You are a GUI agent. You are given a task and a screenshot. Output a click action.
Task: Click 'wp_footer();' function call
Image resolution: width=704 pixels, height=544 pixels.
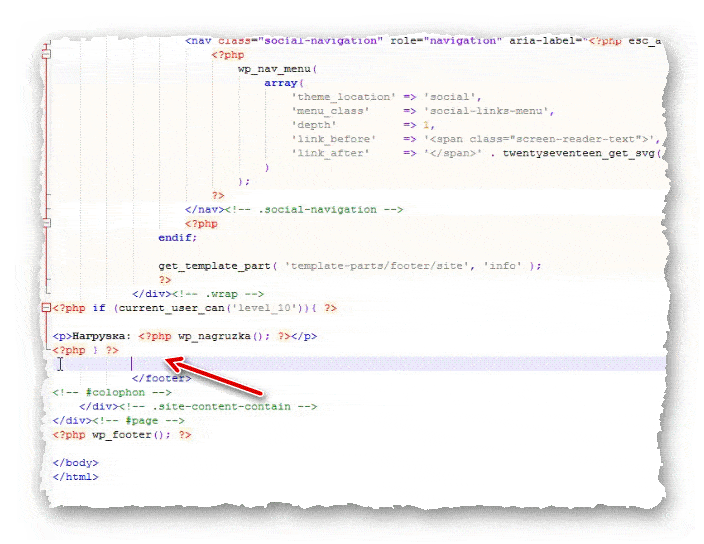point(132,434)
